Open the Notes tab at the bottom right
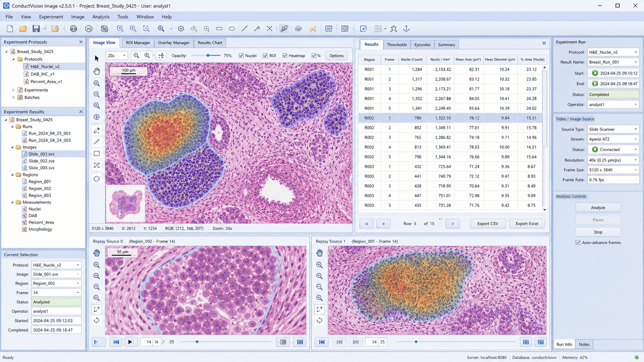The height and width of the screenshot is (362, 644). tap(584, 344)
